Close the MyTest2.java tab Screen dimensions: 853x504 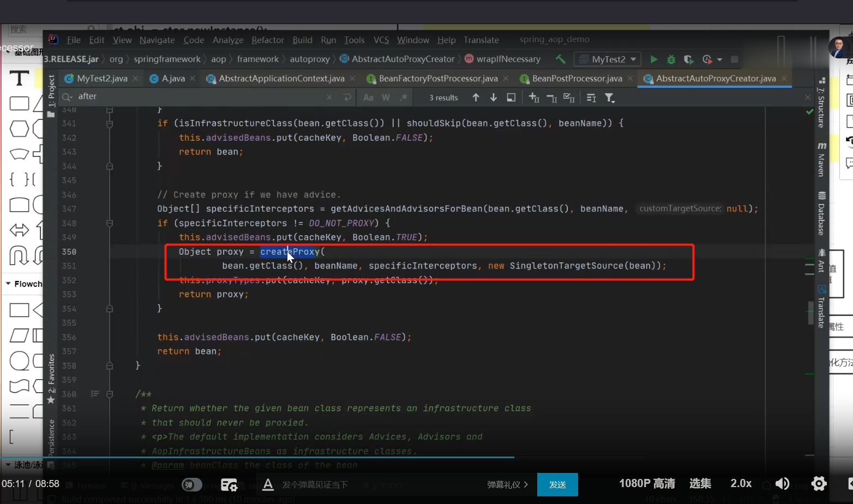(135, 79)
